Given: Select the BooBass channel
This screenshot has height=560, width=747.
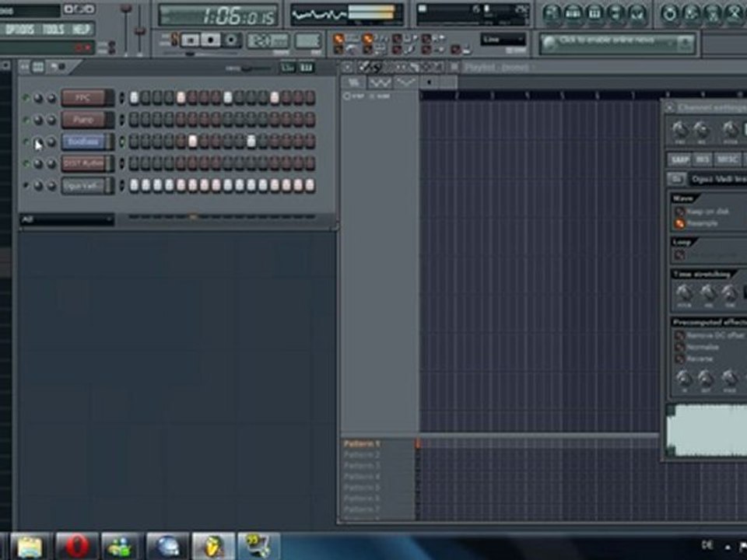Looking at the screenshot, I should point(84,142).
